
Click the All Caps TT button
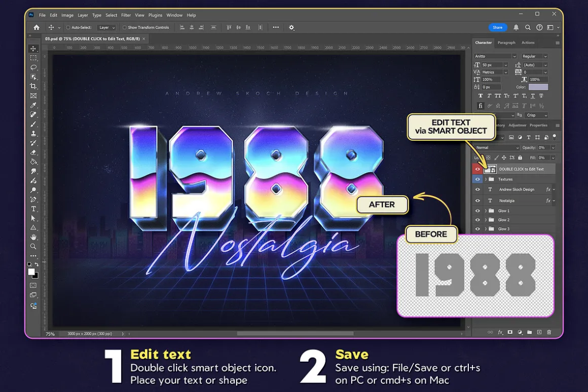pyautogui.click(x=498, y=96)
